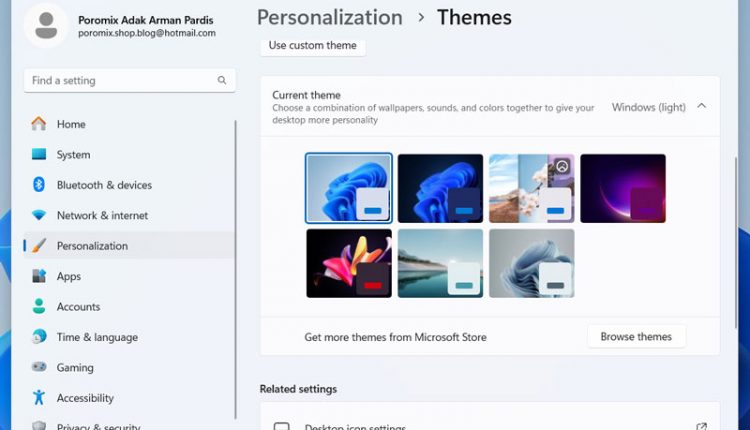750x430 pixels.
Task: Select the Windows (light) theme thumbnail
Action: [349, 188]
